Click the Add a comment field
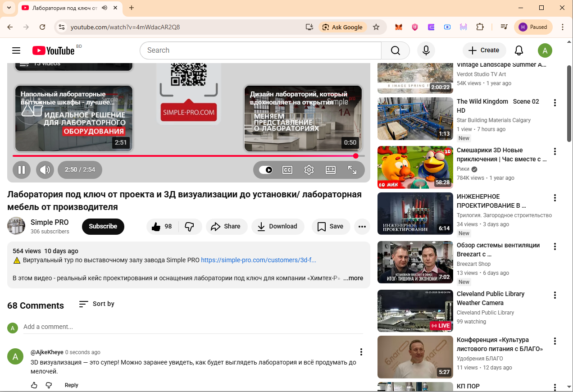This screenshot has width=573, height=392. pos(193,327)
